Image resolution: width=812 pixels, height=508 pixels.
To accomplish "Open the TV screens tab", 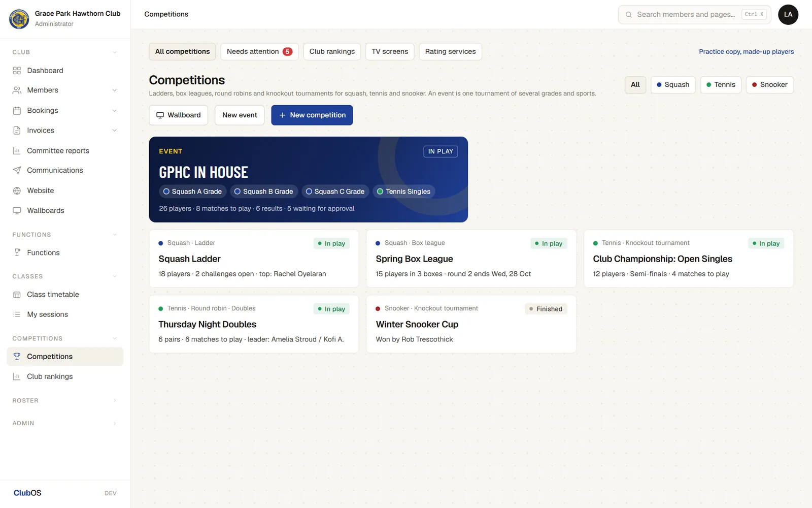I will tap(390, 52).
